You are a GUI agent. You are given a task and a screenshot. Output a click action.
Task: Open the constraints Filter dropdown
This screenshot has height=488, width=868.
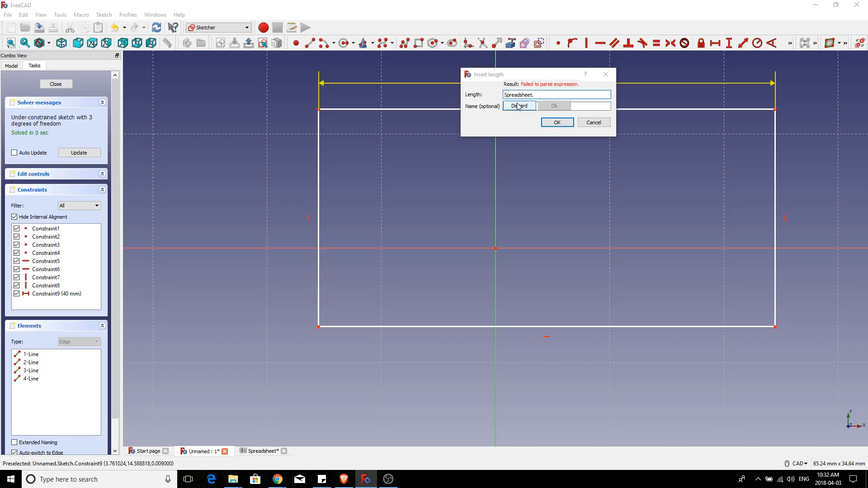pyautogui.click(x=79, y=206)
